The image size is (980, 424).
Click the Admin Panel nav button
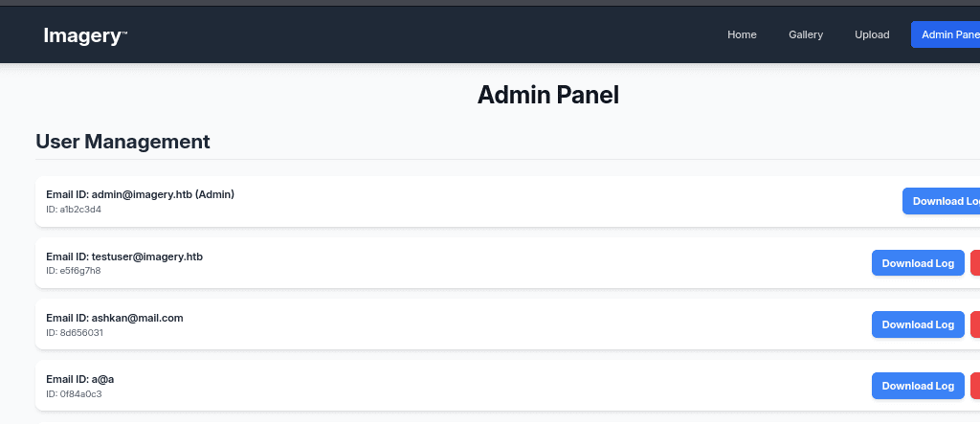coord(947,34)
